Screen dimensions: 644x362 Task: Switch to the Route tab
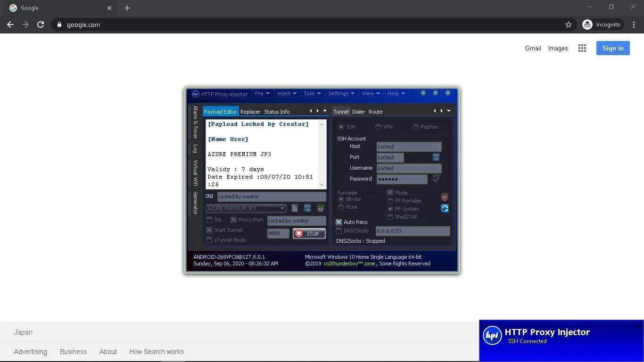[375, 112]
